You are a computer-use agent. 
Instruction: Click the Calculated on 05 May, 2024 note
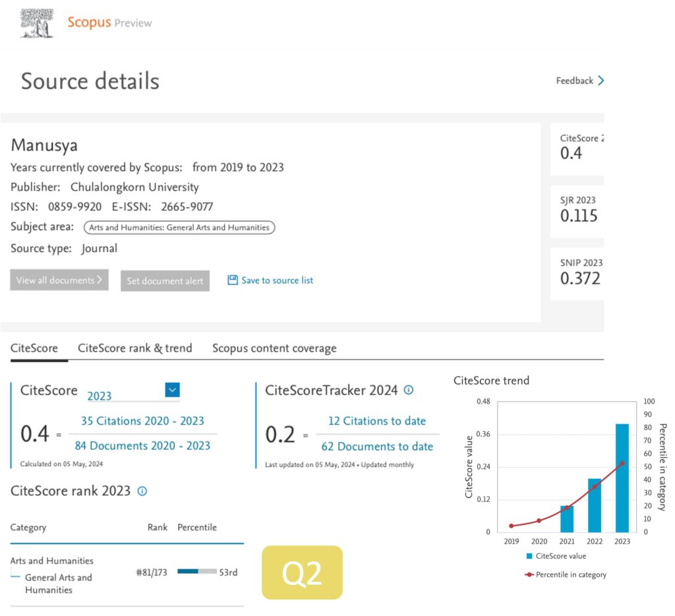click(x=61, y=464)
